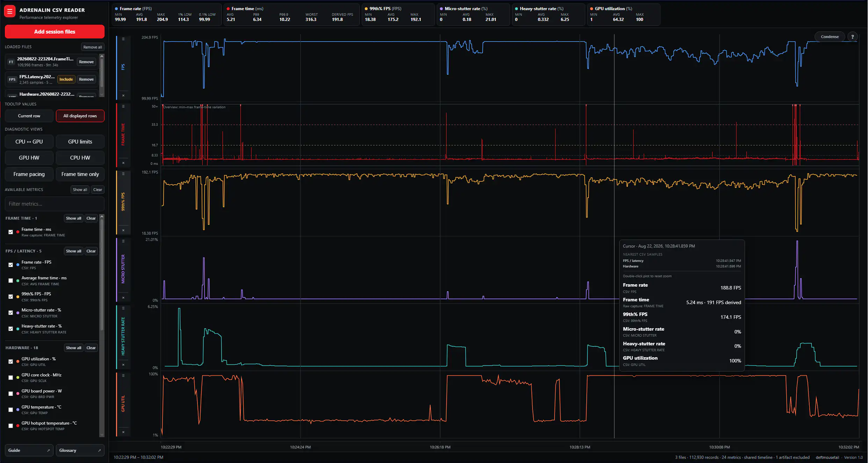868x463 pixels.
Task: Remove the 20260822-223204 FrameTime file
Action: (x=86, y=62)
